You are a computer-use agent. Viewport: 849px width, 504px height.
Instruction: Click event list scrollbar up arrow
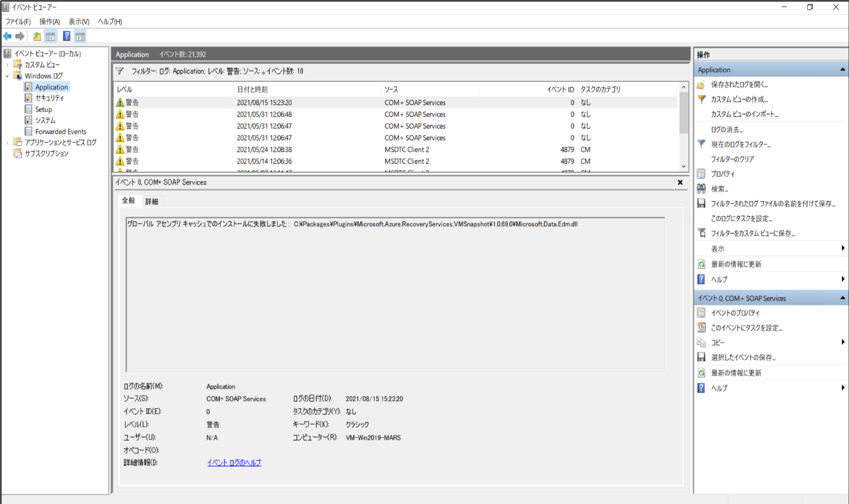coord(683,87)
